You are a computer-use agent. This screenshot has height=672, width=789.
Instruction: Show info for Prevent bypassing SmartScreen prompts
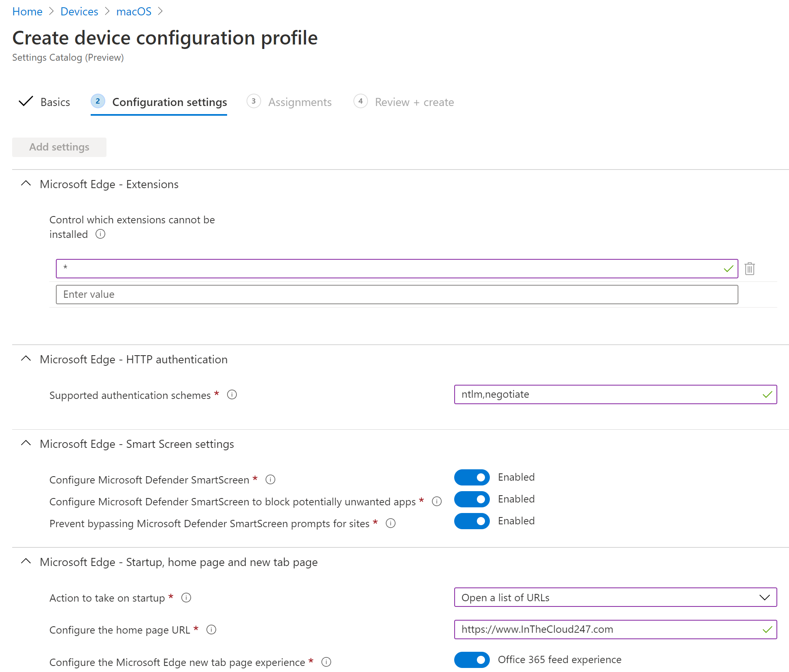pos(391,523)
